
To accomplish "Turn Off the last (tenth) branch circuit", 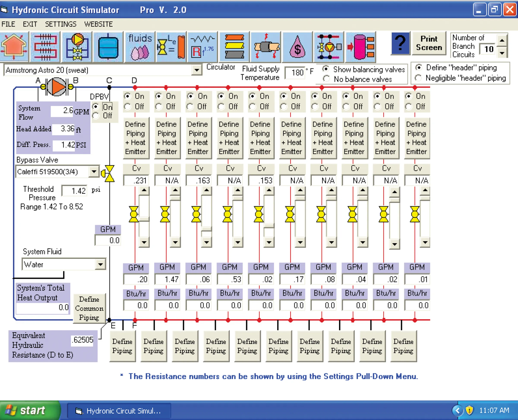I will (409, 107).
